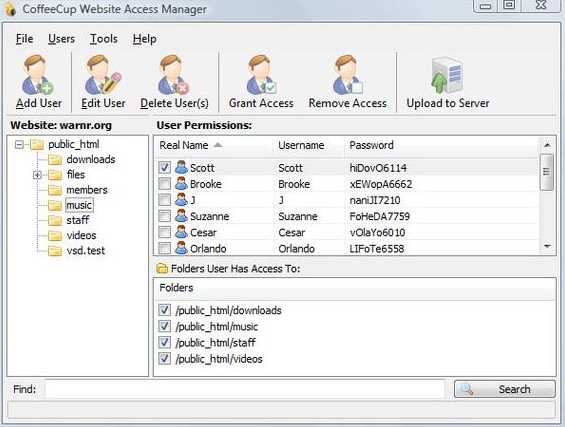This screenshot has width=565, height=427.
Task: Check the Cesar user checkbox
Action: click(165, 232)
